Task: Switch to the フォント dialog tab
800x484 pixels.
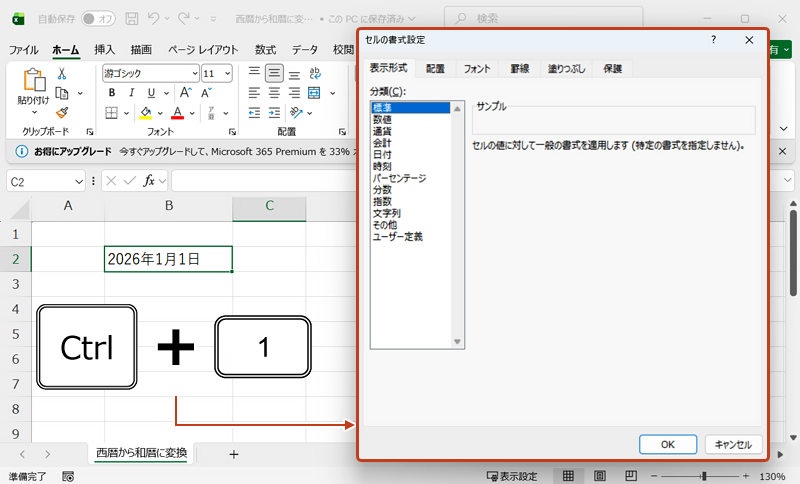Action: pyautogui.click(x=477, y=68)
